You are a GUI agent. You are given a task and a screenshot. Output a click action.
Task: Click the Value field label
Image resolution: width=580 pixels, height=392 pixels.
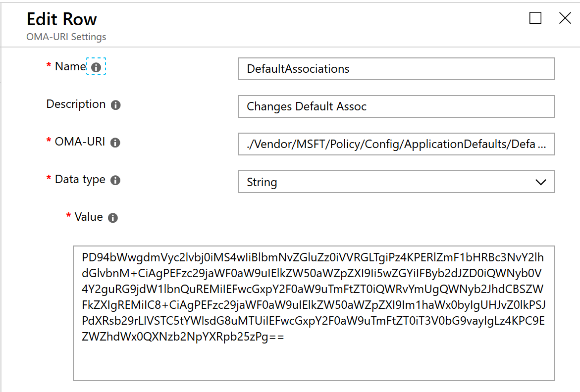coord(89,217)
